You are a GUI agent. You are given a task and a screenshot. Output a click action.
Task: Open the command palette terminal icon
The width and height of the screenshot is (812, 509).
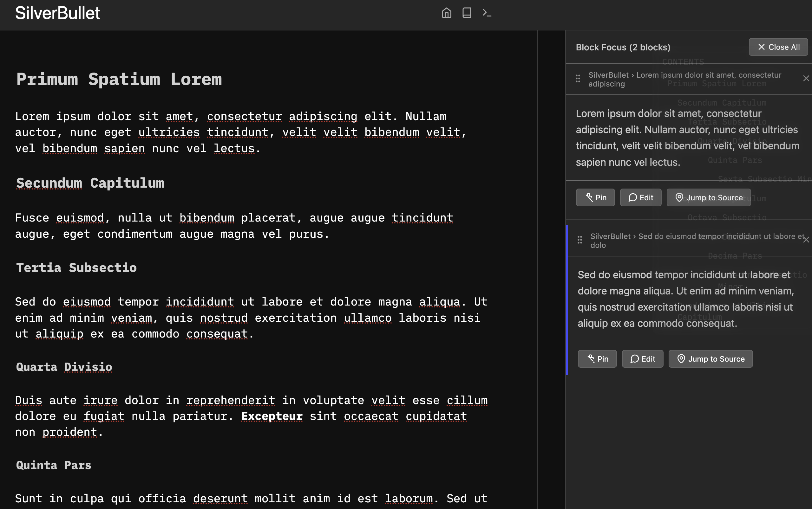point(487,13)
